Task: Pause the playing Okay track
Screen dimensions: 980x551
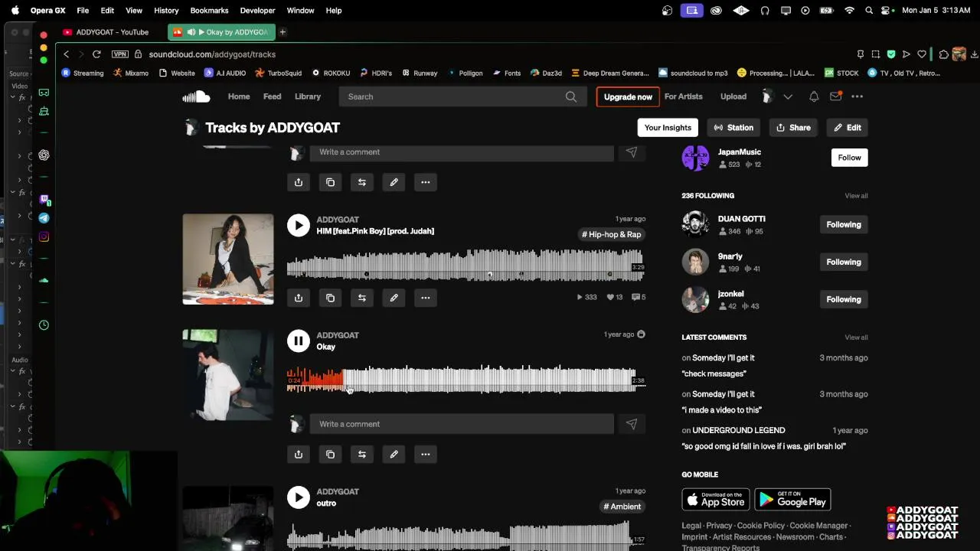Action: click(x=299, y=341)
